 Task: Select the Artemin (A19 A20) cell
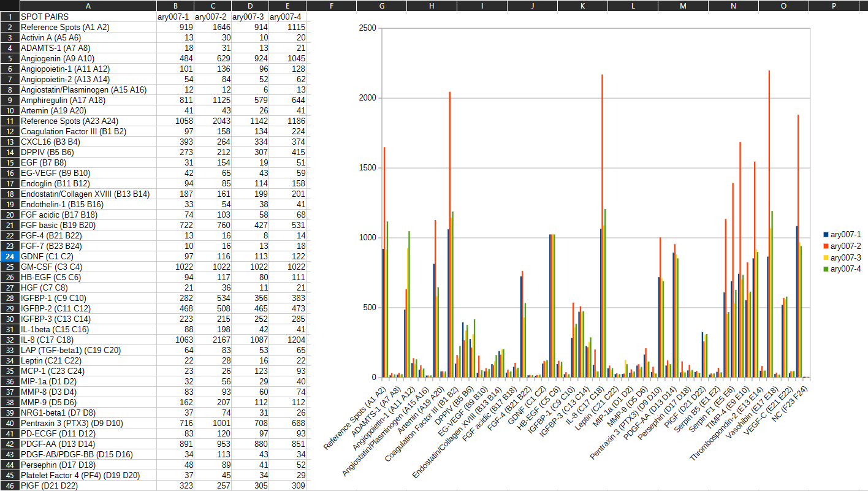(x=88, y=110)
